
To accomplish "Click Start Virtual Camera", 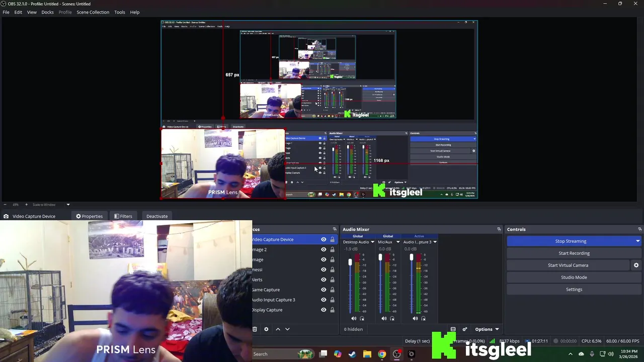I will pos(568,265).
